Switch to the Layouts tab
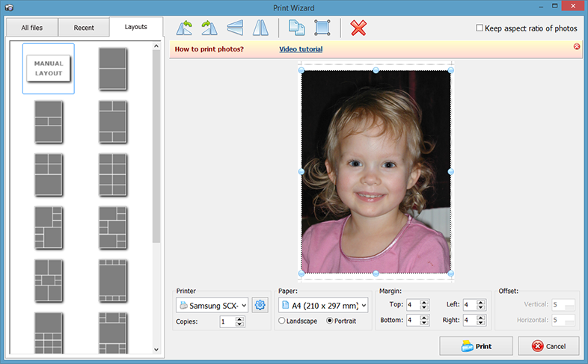588x364 pixels. pyautogui.click(x=135, y=27)
